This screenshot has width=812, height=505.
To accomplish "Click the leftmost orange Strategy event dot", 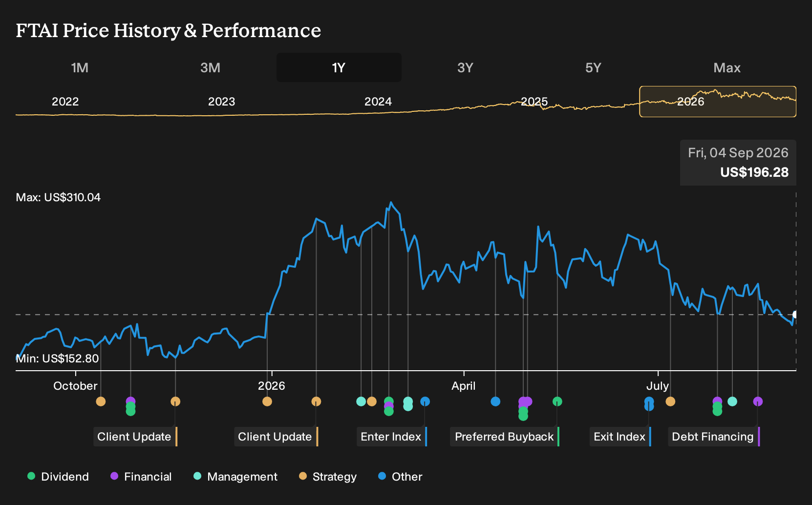I will pos(101,401).
